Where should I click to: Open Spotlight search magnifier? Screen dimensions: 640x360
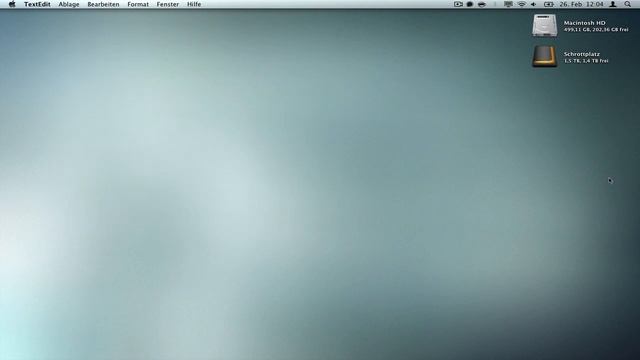coord(627,4)
